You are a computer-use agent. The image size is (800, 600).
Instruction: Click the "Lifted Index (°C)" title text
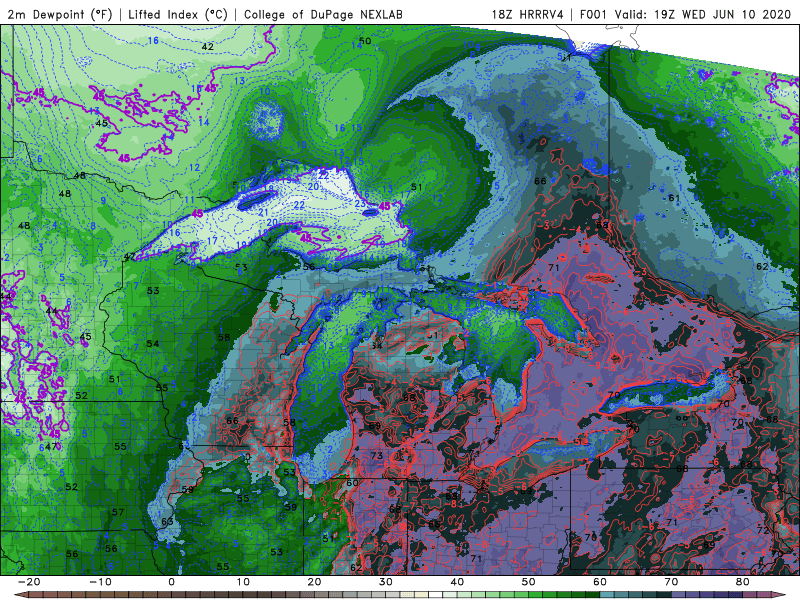pos(178,14)
